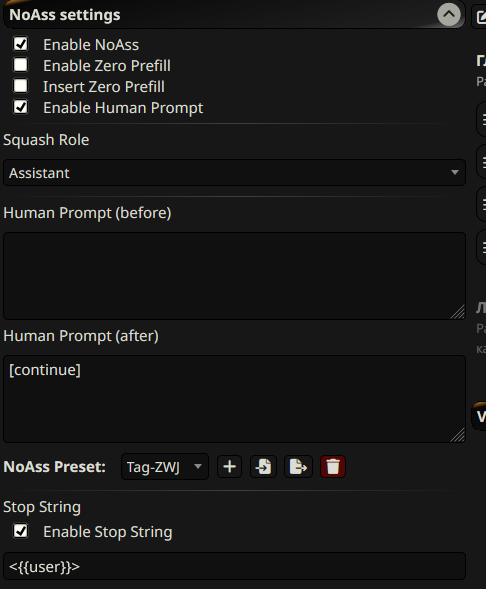The image size is (486, 589).
Task: Focus the Human Prompt (after) field containing [continue]
Action: point(234,399)
